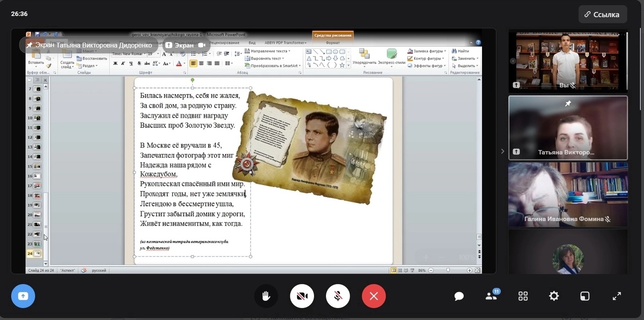Open the ABBYY PDF Transformer+ tab

click(285, 43)
